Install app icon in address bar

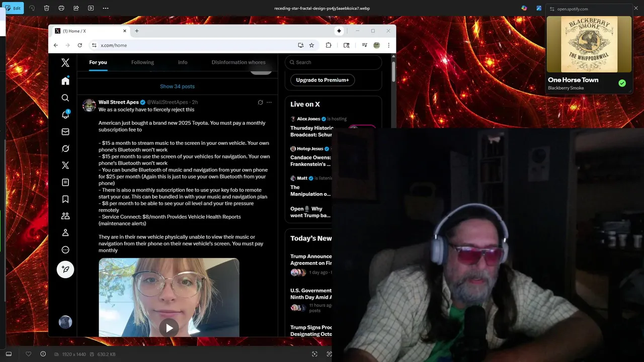point(300,45)
